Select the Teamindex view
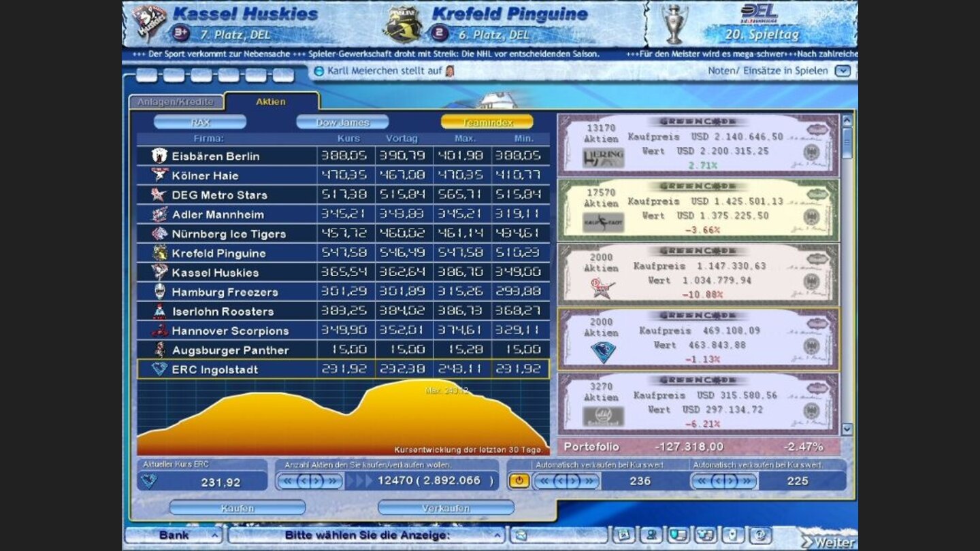Viewport: 980px width, 551px height. (487, 122)
